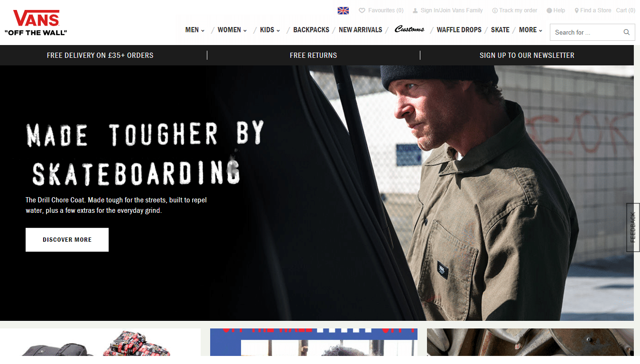640x364 pixels.
Task: Click the Help question icon
Action: (549, 10)
